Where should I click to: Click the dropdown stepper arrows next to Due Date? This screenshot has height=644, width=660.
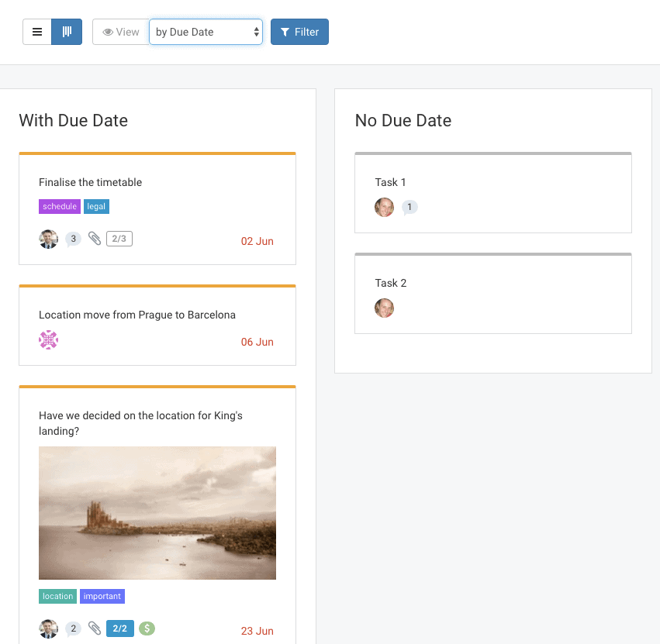[255, 32]
